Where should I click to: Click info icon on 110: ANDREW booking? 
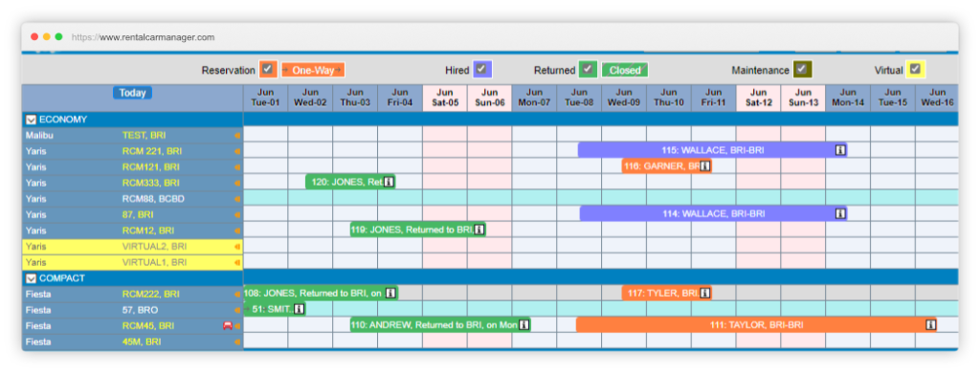pyautogui.click(x=523, y=324)
